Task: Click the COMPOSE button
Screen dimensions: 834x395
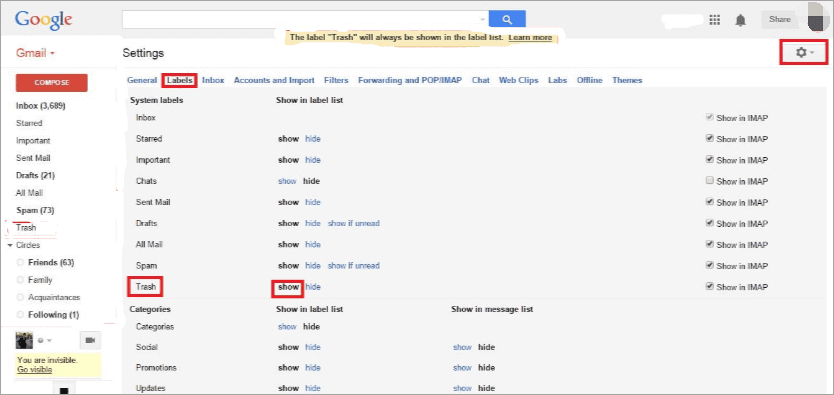Action: point(52,83)
